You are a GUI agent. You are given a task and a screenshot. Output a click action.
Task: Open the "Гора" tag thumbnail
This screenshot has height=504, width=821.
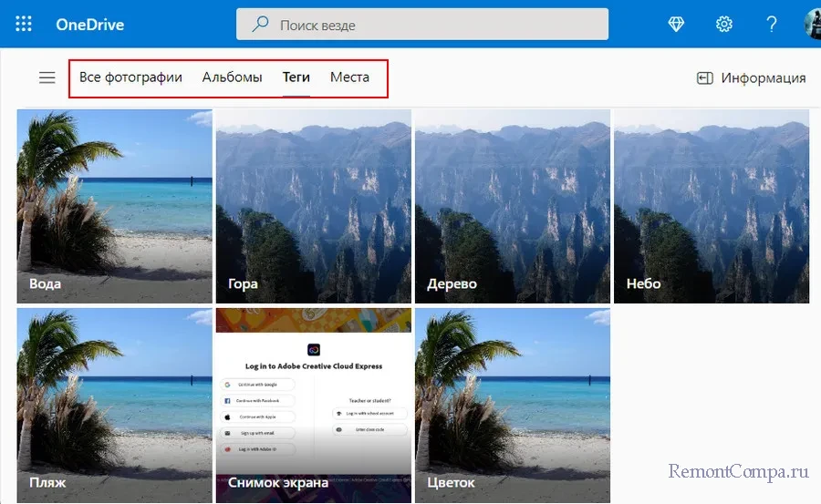coord(314,206)
